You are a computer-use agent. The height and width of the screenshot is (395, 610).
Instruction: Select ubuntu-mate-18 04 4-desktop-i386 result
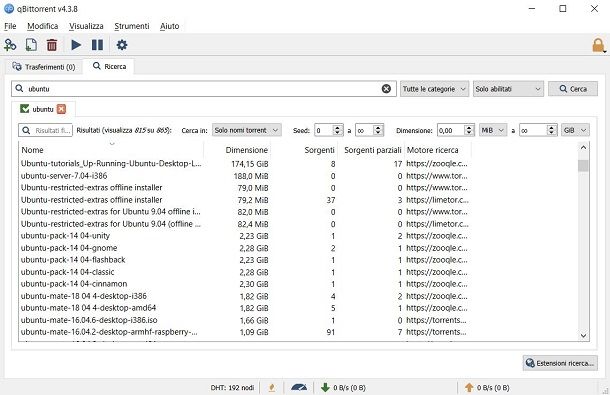pyautogui.click(x=245, y=296)
